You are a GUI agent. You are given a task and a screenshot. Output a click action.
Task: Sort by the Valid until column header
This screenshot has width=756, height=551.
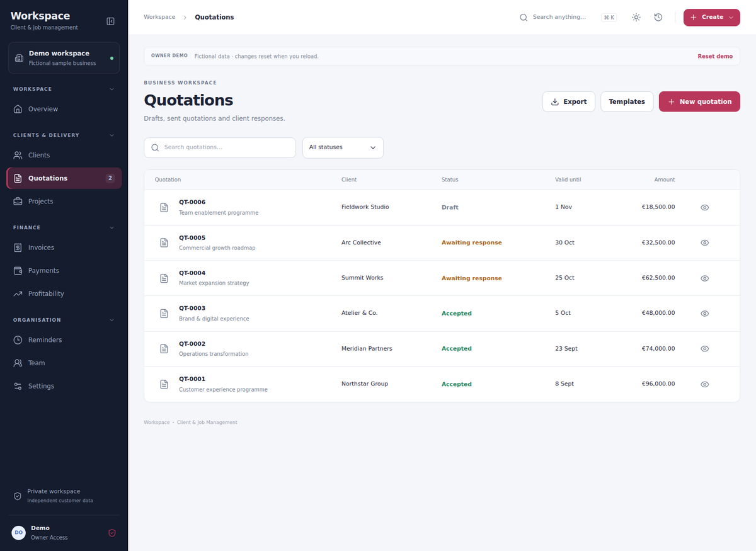(568, 179)
